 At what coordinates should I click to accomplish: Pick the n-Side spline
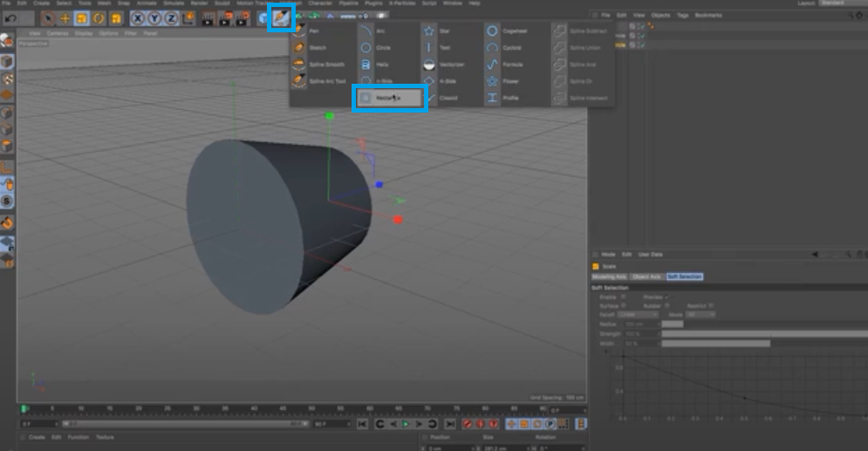pos(384,81)
